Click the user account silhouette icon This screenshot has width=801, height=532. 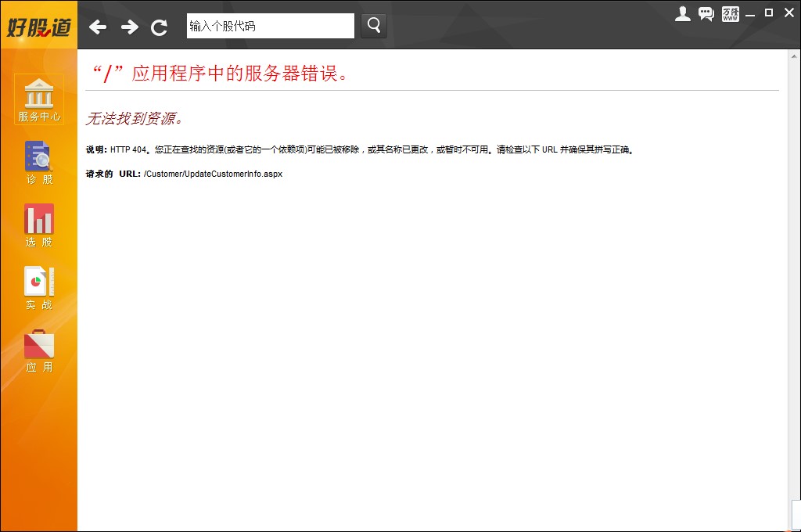[x=683, y=13]
